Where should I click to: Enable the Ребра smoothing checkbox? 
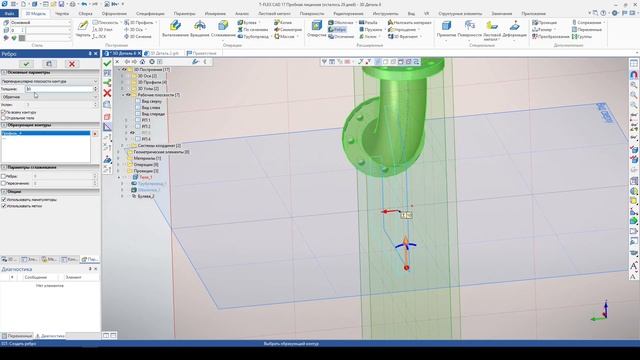[x=4, y=176]
